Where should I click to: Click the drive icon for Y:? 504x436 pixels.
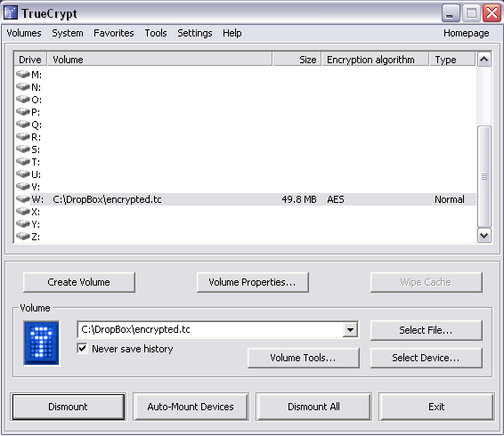coord(23,224)
